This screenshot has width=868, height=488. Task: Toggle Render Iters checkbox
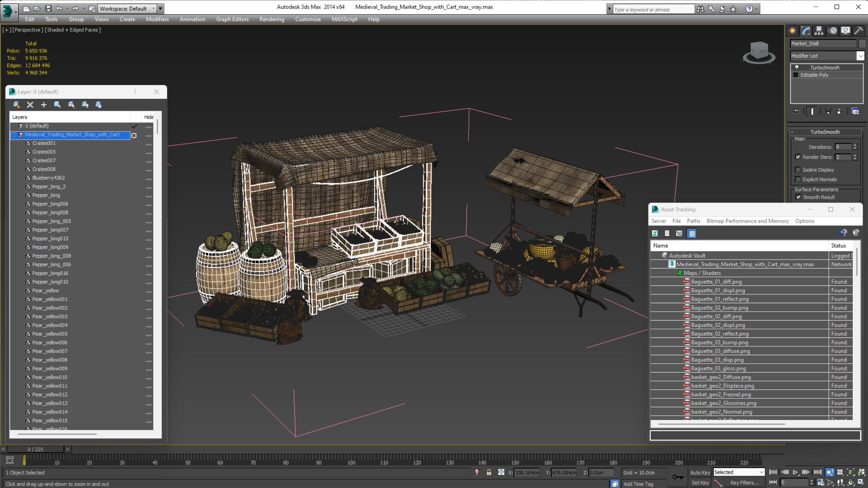click(x=798, y=157)
